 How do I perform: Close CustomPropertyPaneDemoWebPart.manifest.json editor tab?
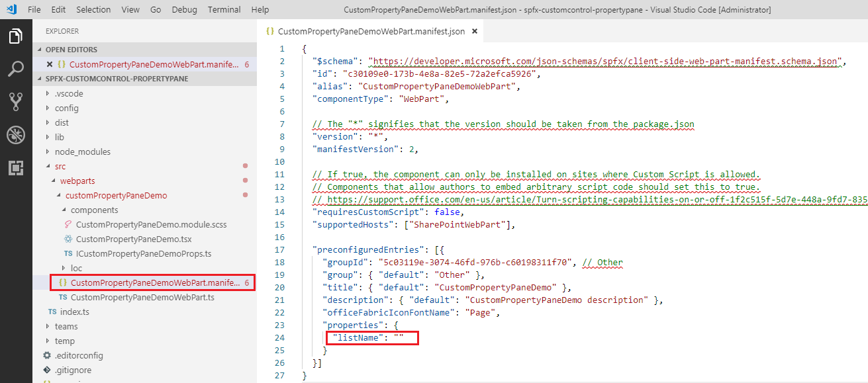[x=474, y=31]
